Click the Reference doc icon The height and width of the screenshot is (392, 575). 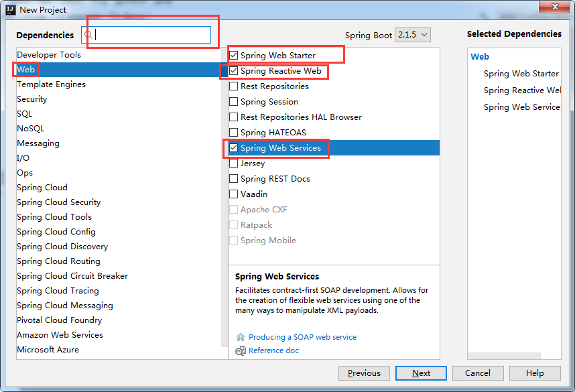coord(240,351)
